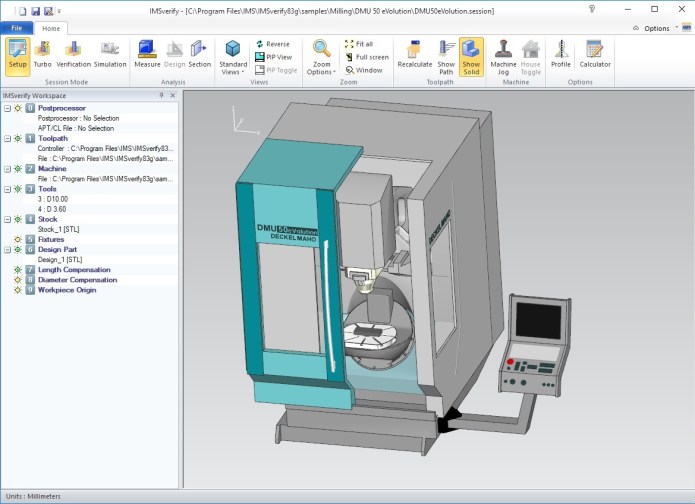Toggle the Tools light icon
695x504 pixels.
pos(18,189)
